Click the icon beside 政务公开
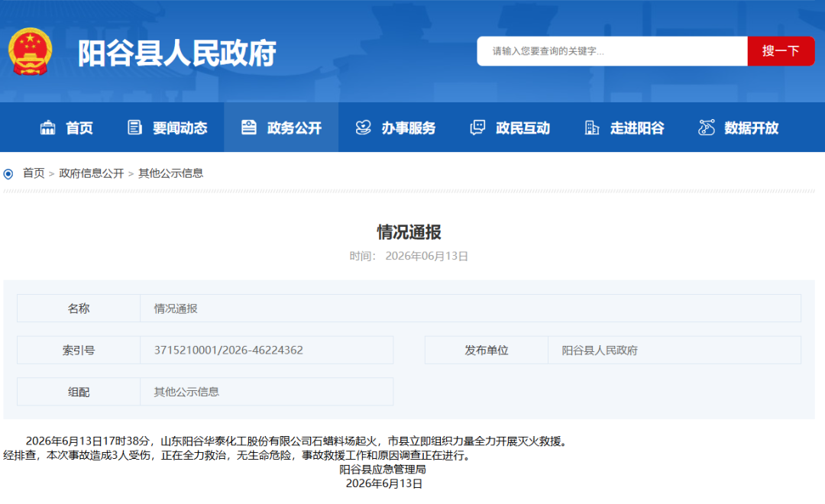 coord(249,128)
